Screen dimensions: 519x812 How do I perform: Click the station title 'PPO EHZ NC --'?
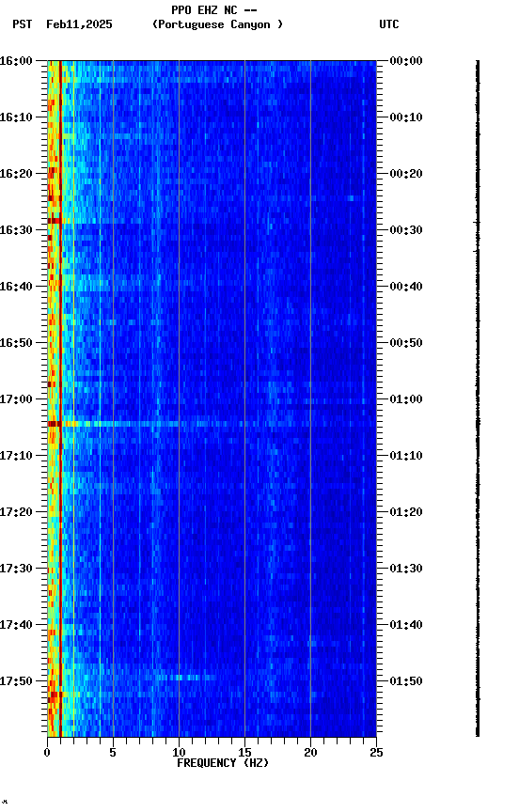click(214, 9)
